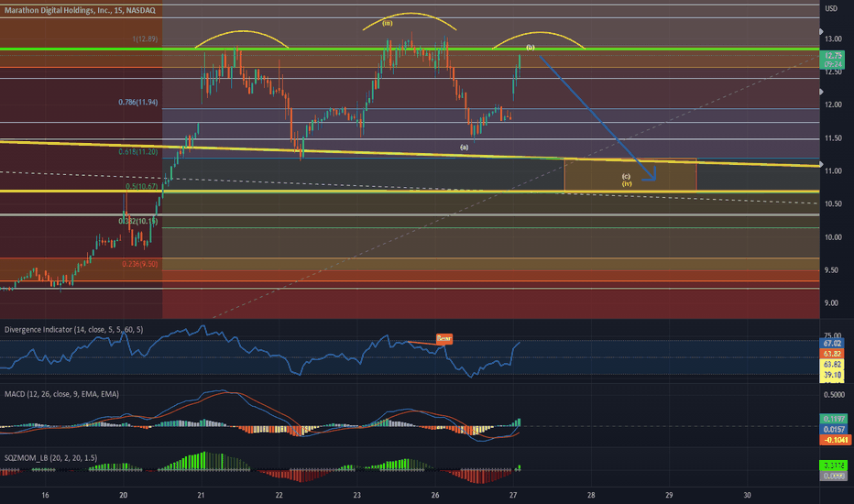Click date 21 on the time axis

coord(201,495)
